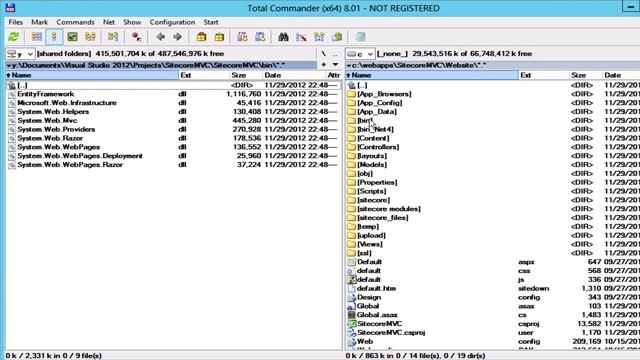The height and width of the screenshot is (360, 640).
Task: Sort the left panel by Attr header
Action: coord(333,75)
